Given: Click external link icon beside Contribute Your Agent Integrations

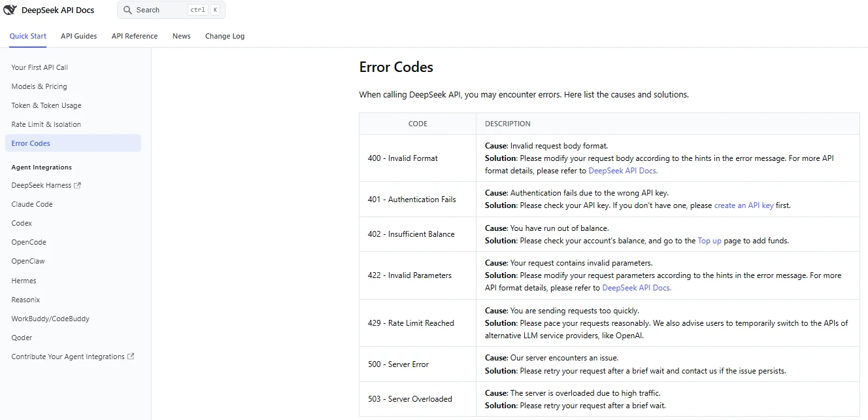Looking at the screenshot, I should pyautogui.click(x=131, y=357).
